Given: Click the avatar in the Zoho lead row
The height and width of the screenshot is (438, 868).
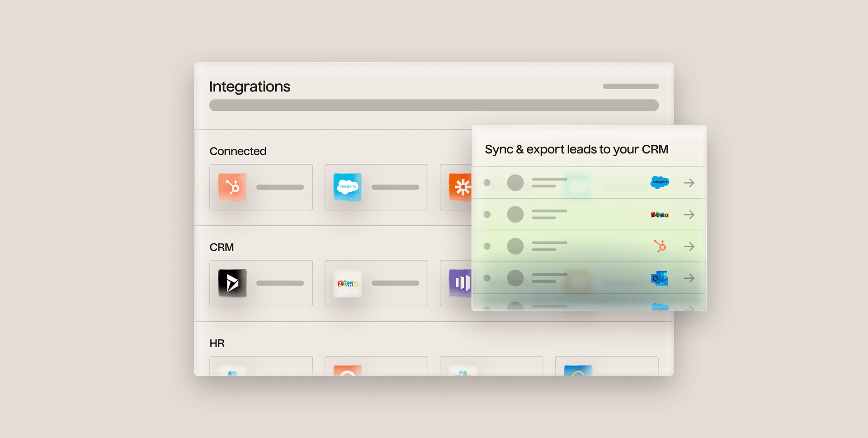Looking at the screenshot, I should (x=515, y=214).
